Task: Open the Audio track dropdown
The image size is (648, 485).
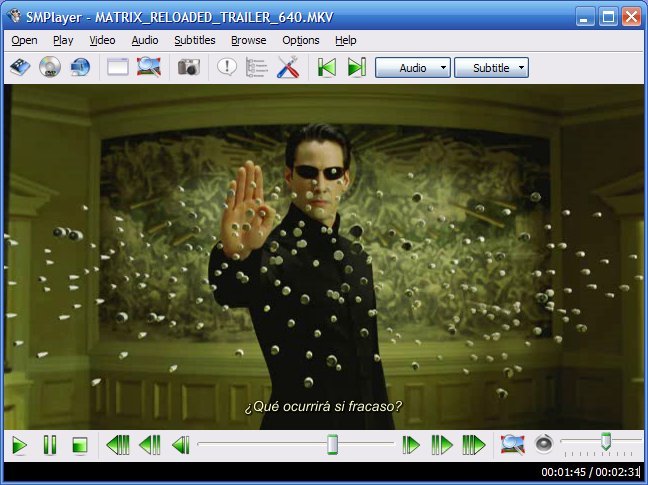Action: coord(412,68)
